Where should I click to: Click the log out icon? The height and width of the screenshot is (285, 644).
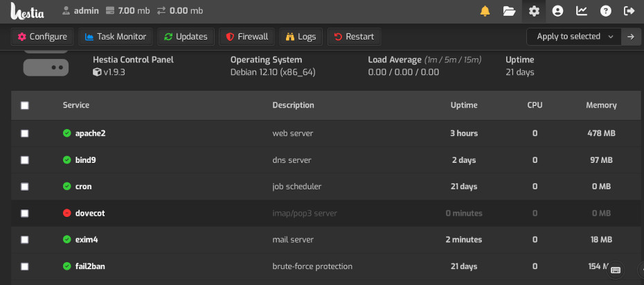(x=629, y=11)
